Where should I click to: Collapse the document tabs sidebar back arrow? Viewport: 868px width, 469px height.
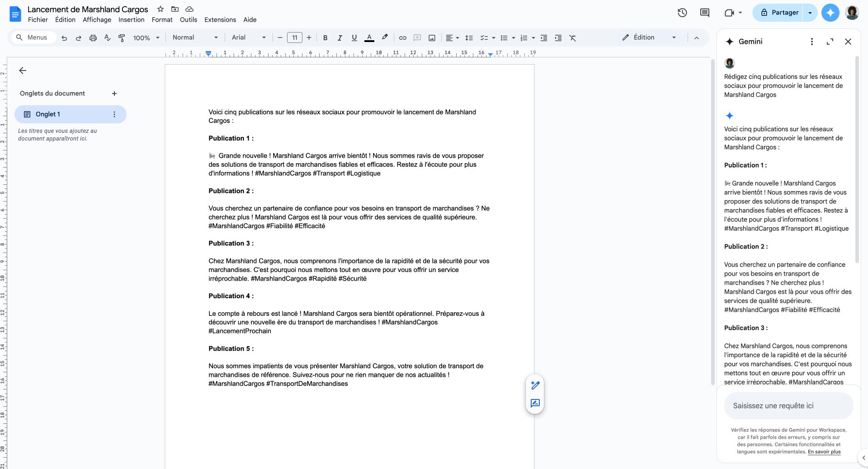click(x=23, y=70)
